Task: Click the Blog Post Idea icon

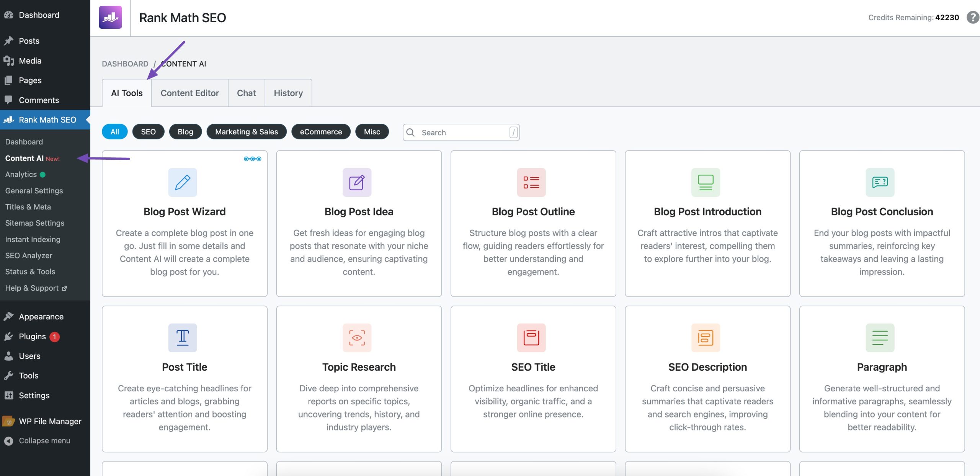Action: point(357,182)
